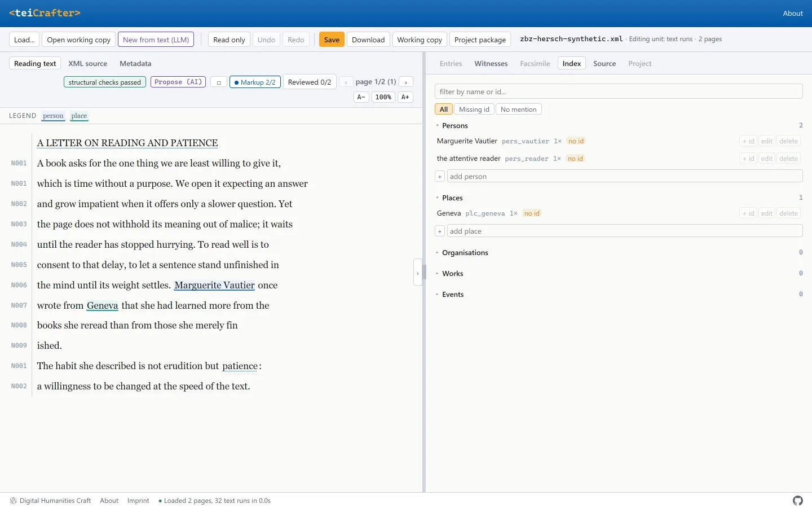The width and height of the screenshot is (812, 508).
Task: Click the Save button
Action: pos(332,40)
